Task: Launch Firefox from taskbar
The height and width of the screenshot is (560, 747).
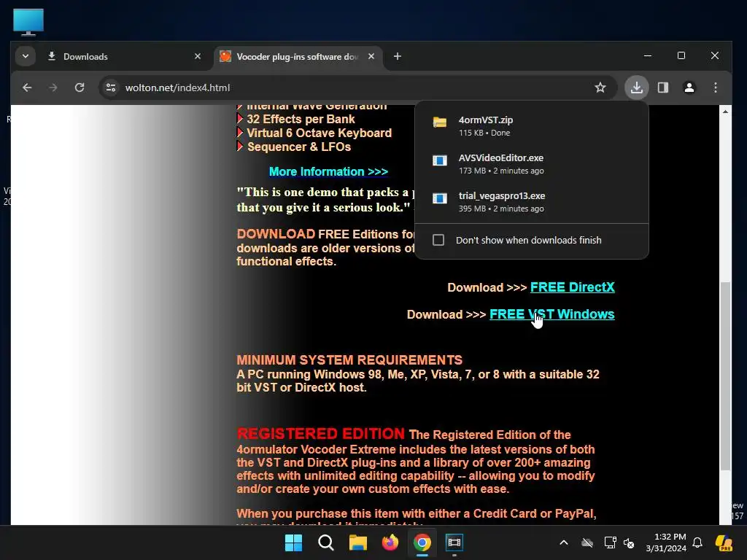Action: pos(390,542)
